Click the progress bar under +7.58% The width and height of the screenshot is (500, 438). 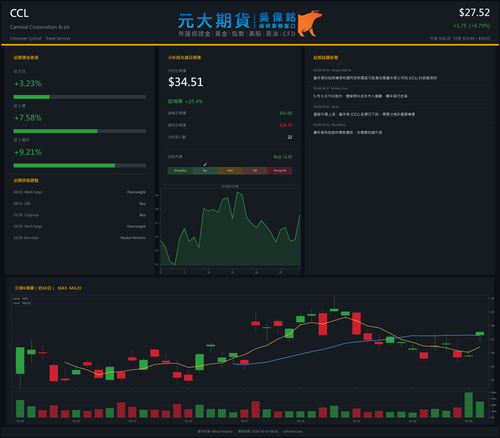(80, 131)
